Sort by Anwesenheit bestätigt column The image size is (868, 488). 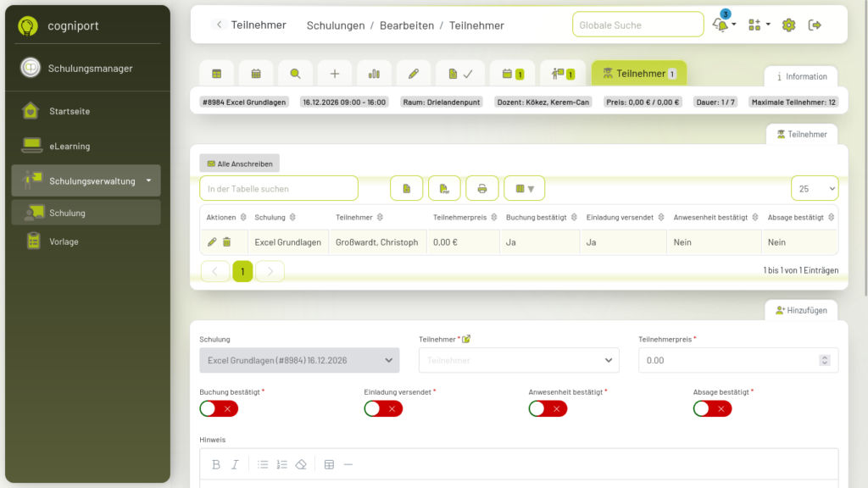tap(715, 218)
